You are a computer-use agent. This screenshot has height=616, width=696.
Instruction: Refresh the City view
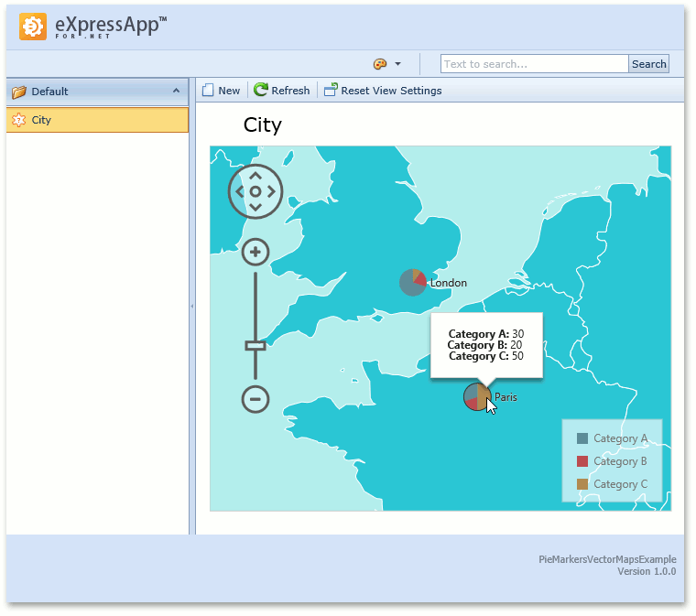point(282,91)
